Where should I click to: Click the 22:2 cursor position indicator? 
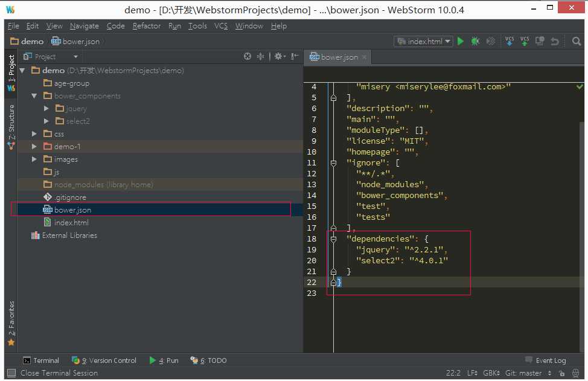(x=453, y=373)
